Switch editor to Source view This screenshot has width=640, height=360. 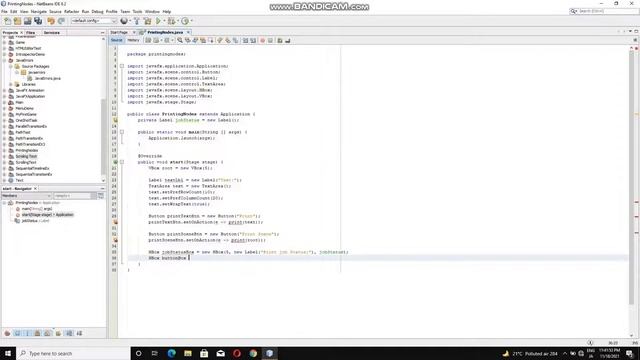click(x=116, y=40)
